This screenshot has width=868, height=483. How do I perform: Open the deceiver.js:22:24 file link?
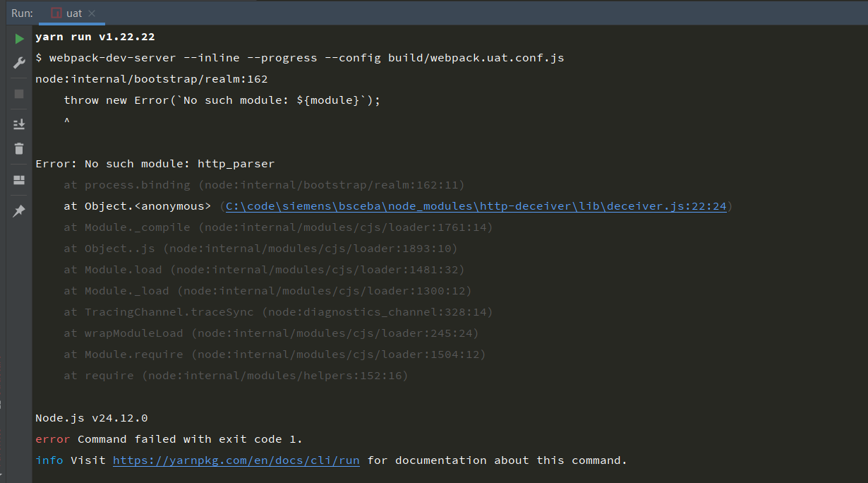pos(476,206)
